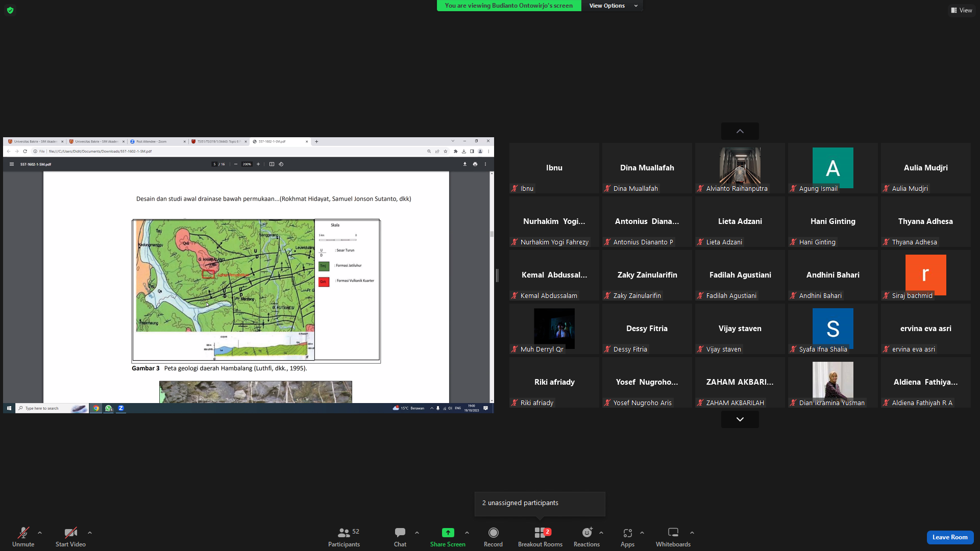Click Vijay staven participant tile
Image resolution: width=980 pixels, height=551 pixels.
click(740, 329)
